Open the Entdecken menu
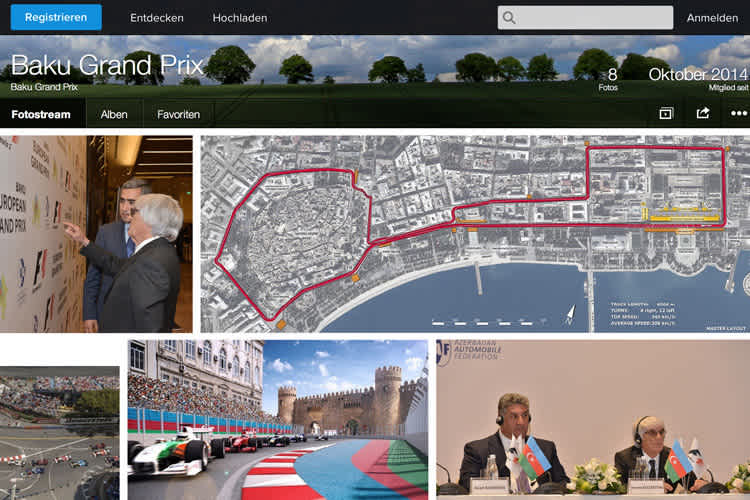Image resolution: width=750 pixels, height=500 pixels. (155, 18)
